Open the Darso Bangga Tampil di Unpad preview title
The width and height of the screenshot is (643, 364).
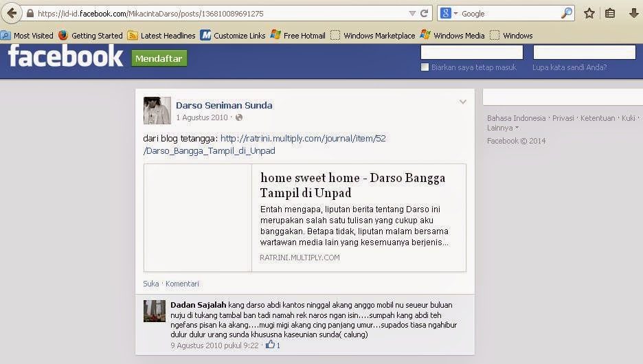pyautogui.click(x=352, y=185)
